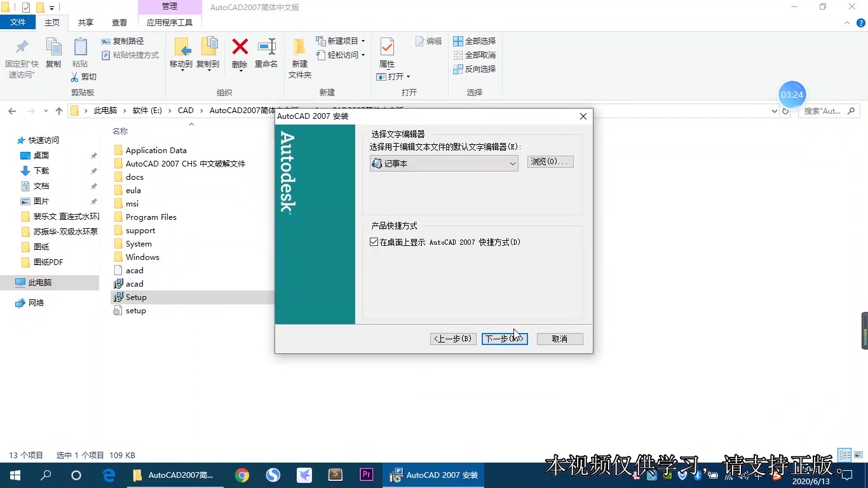Click Select all in ribbon
Screen dimensions: 868x488
click(x=474, y=41)
